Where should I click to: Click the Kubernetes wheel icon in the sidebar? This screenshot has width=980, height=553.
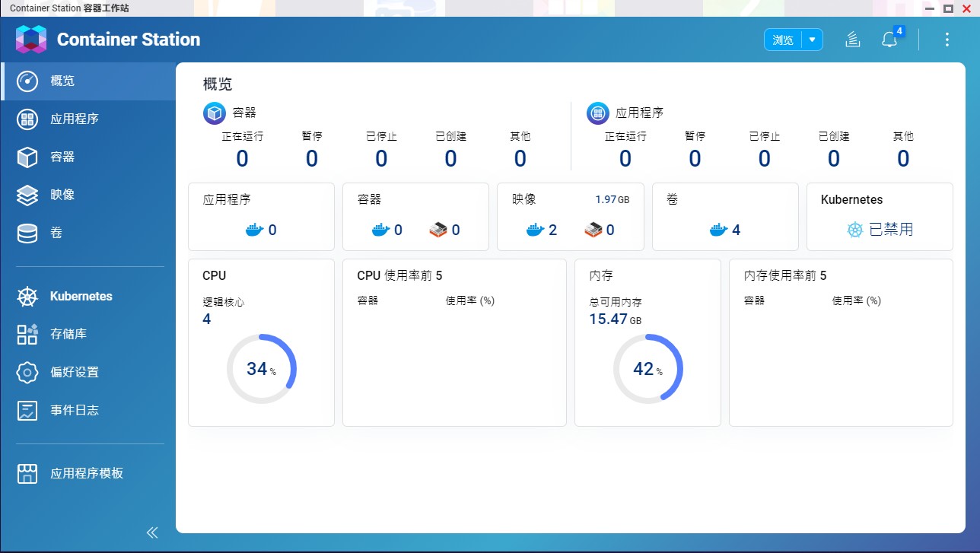pos(27,296)
